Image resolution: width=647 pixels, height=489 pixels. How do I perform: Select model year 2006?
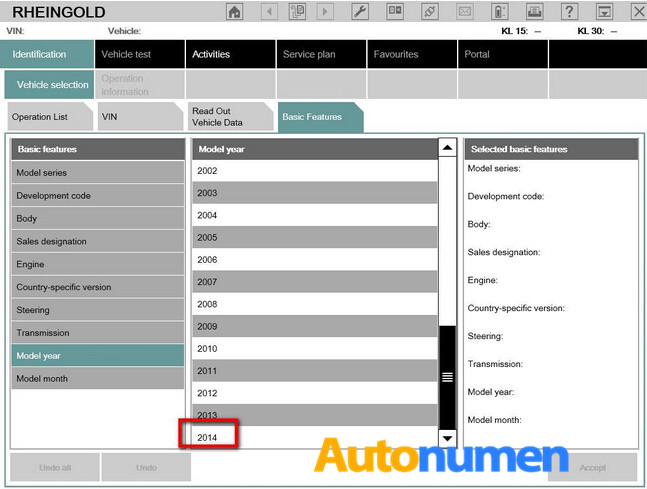pyautogui.click(x=315, y=260)
